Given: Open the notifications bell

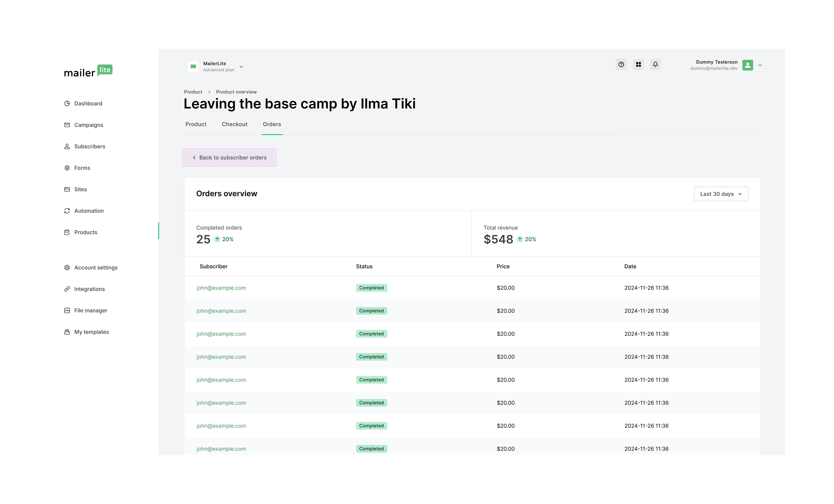Looking at the screenshot, I should [x=655, y=64].
